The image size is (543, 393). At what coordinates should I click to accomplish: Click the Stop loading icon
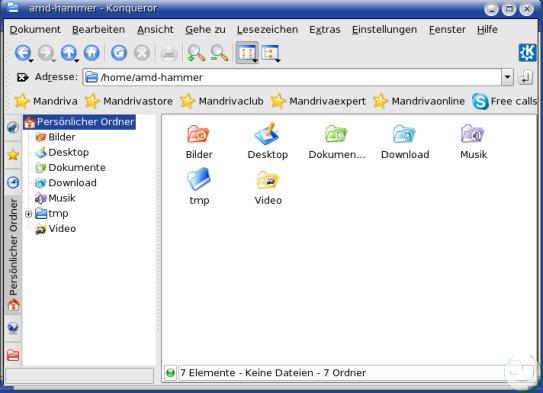(x=142, y=53)
